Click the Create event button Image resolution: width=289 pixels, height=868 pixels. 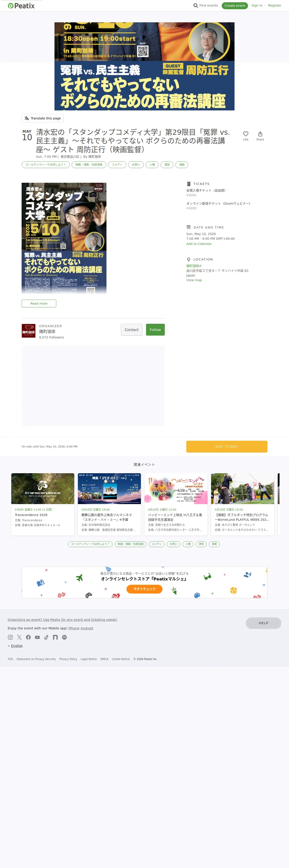point(235,6)
